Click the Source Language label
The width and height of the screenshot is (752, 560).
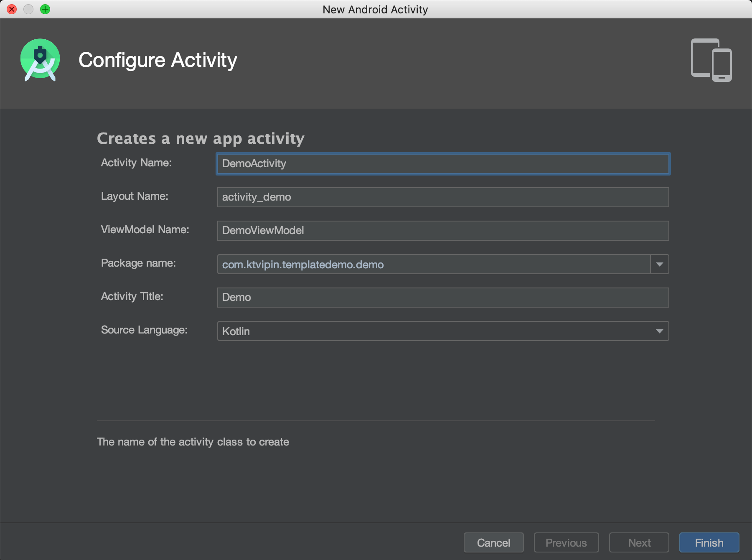(x=144, y=330)
